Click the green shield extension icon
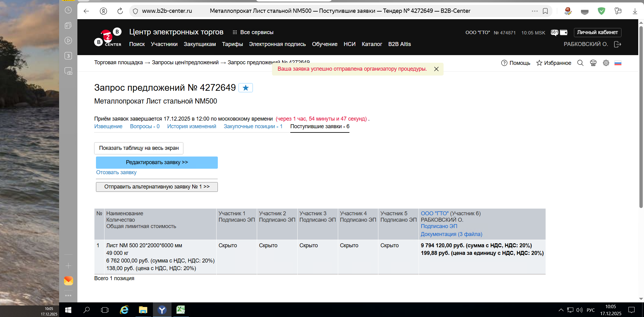The height and width of the screenshot is (317, 644). pyautogui.click(x=601, y=11)
